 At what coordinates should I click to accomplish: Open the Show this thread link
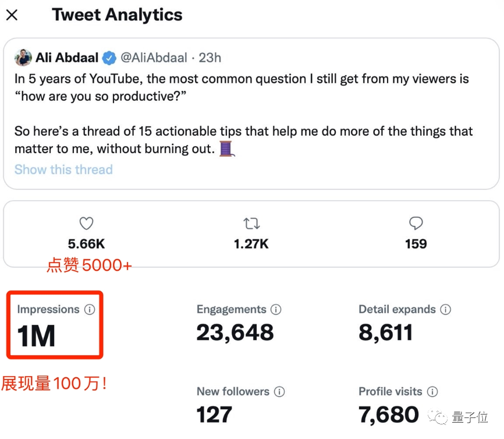click(63, 169)
